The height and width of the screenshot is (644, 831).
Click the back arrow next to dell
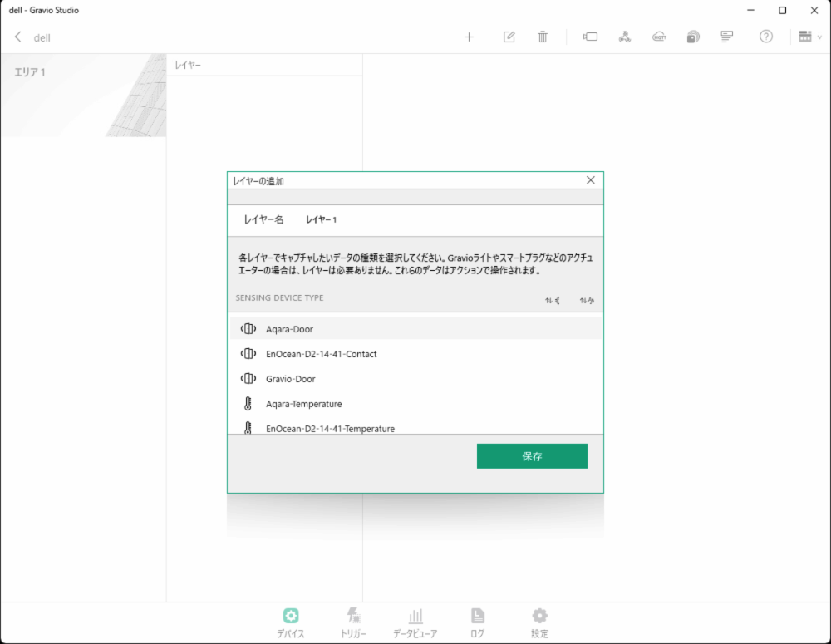[x=17, y=37]
